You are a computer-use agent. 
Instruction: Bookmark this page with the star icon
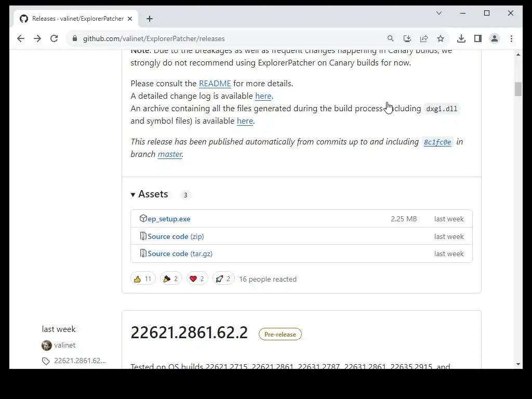441,38
